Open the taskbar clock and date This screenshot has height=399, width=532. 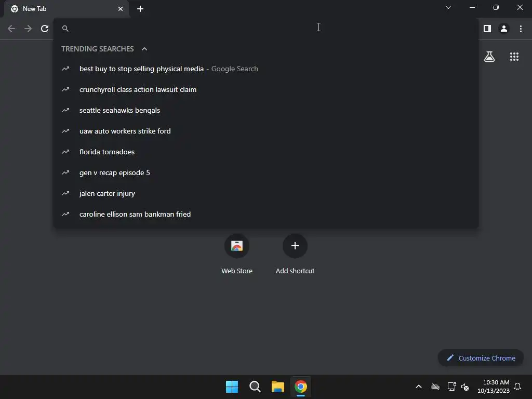pyautogui.click(x=493, y=387)
